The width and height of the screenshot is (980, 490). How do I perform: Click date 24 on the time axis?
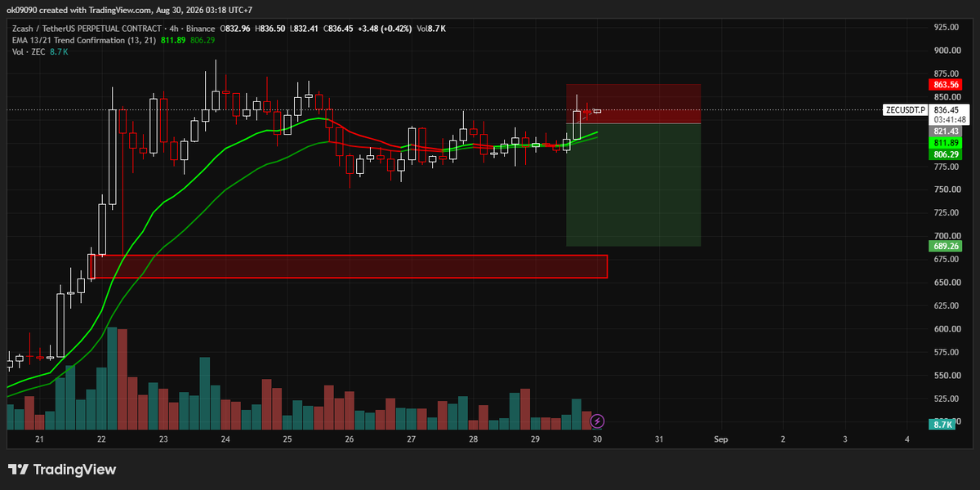[x=225, y=439]
